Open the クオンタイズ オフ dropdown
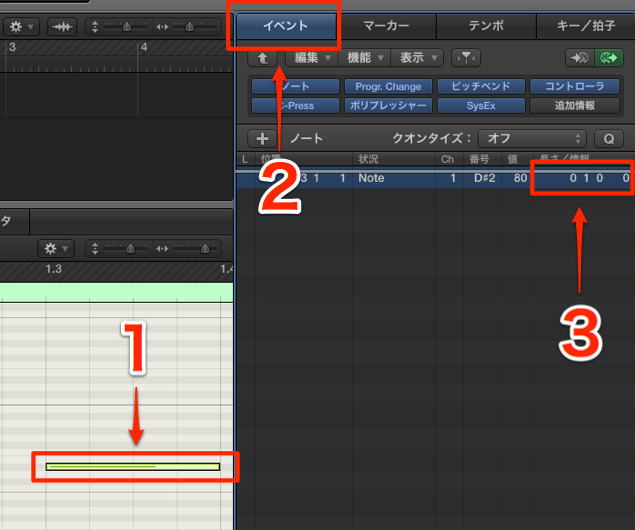 coord(532,139)
